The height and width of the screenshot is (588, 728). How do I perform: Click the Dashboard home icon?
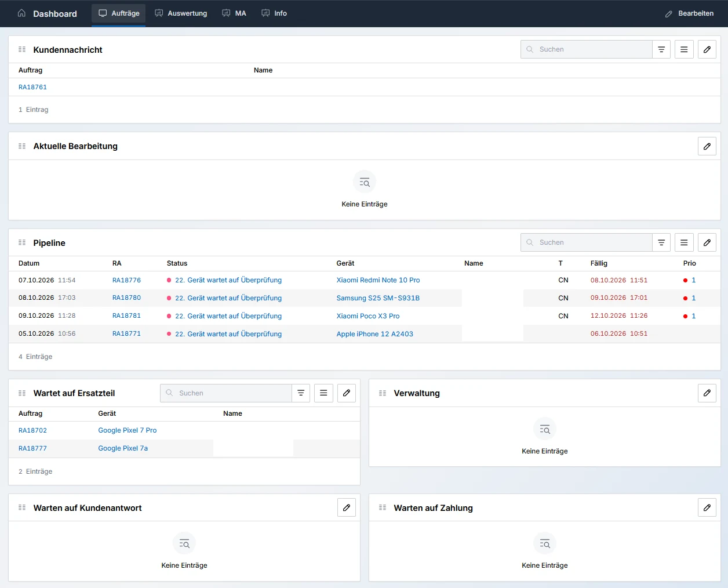(21, 13)
